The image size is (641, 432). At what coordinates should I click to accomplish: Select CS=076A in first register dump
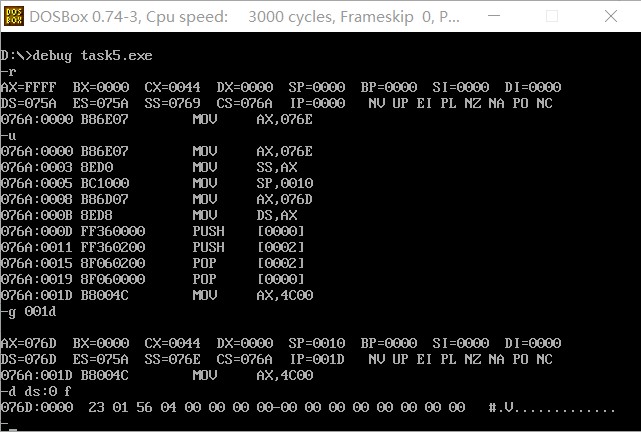pos(244,103)
